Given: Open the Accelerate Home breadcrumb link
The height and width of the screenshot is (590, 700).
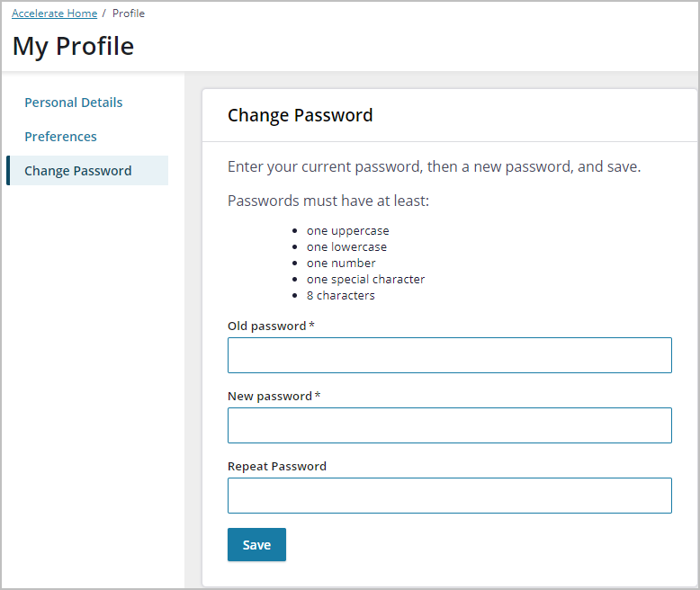Looking at the screenshot, I should pos(55,13).
